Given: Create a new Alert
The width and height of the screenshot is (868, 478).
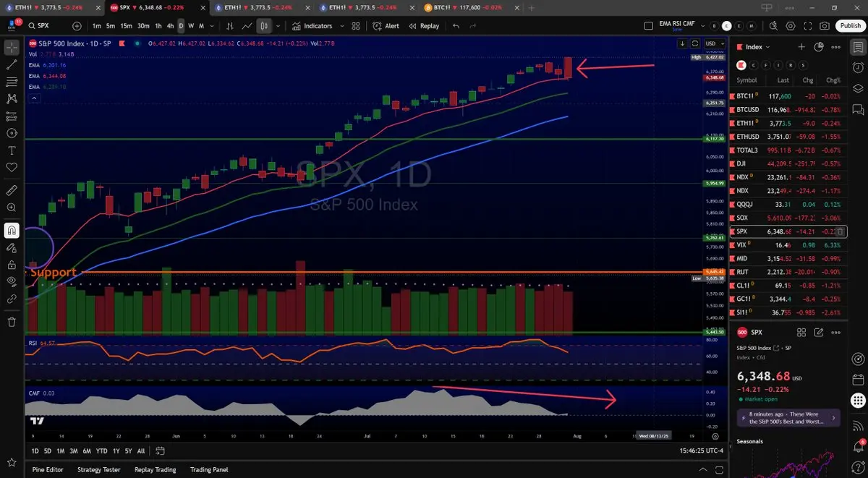Looking at the screenshot, I should (386, 26).
